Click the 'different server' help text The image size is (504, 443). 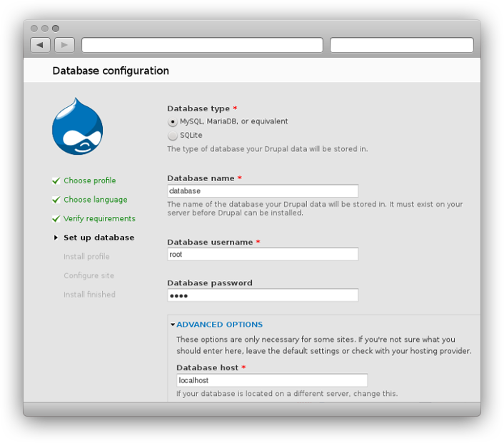click(287, 394)
